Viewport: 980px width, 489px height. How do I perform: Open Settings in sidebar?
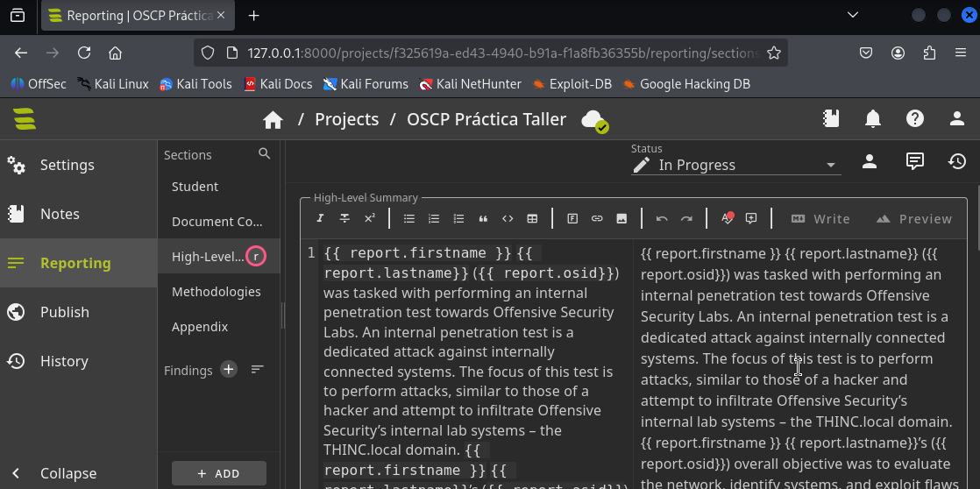78,165
